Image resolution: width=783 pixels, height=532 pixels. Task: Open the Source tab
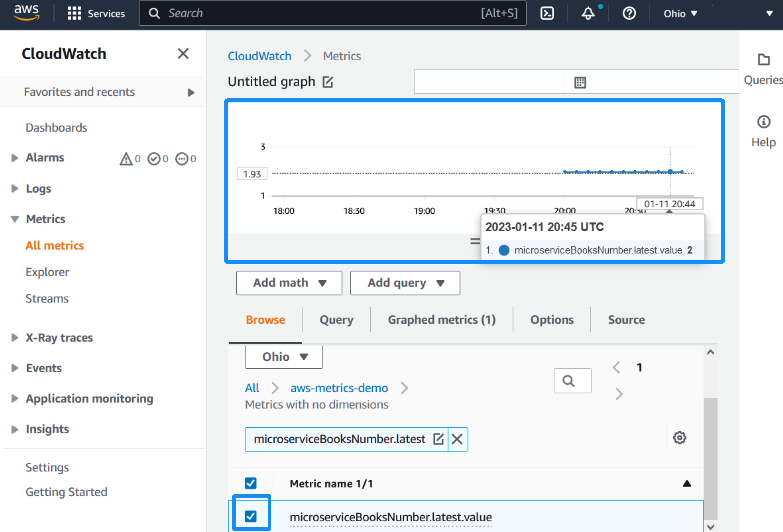pyautogui.click(x=626, y=320)
